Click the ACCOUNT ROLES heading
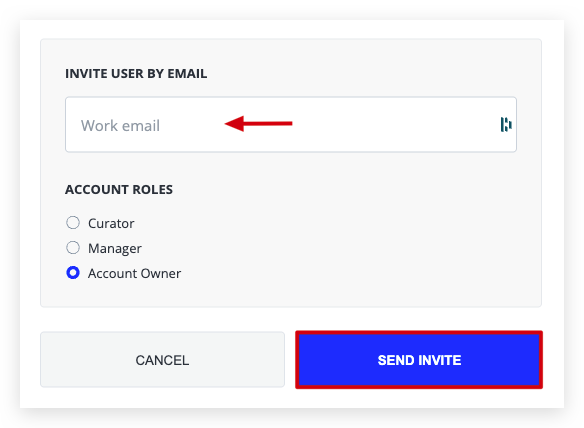The image size is (584, 428). pyautogui.click(x=119, y=189)
